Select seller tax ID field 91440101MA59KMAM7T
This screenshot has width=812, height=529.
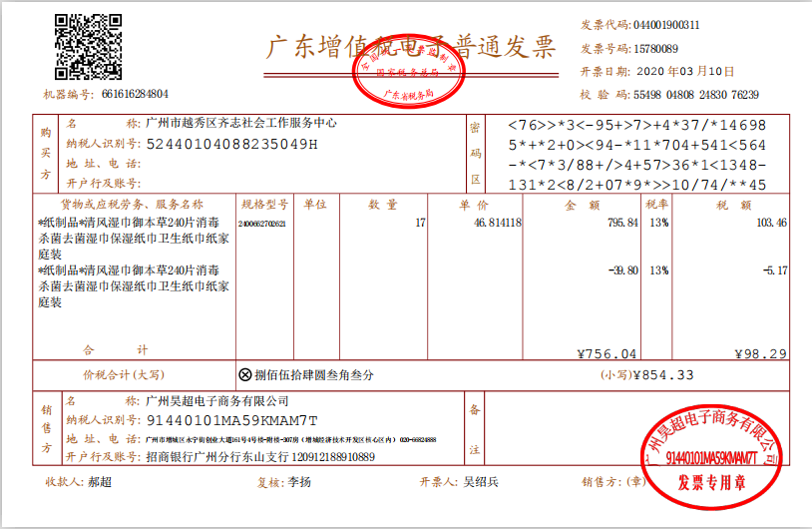(x=232, y=420)
